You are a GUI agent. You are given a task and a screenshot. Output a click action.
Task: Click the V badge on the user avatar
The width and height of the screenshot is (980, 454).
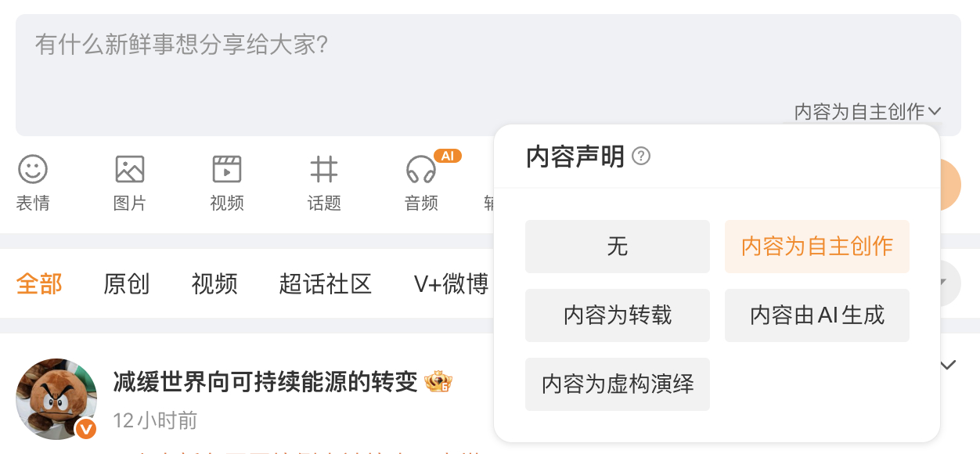(x=86, y=429)
